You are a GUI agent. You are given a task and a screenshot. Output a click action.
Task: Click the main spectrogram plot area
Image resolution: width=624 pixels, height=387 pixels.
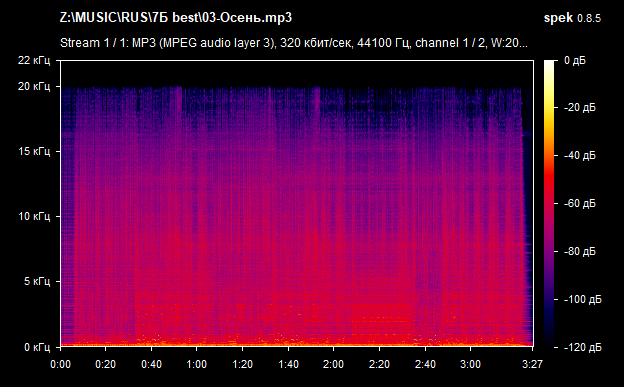click(297, 203)
